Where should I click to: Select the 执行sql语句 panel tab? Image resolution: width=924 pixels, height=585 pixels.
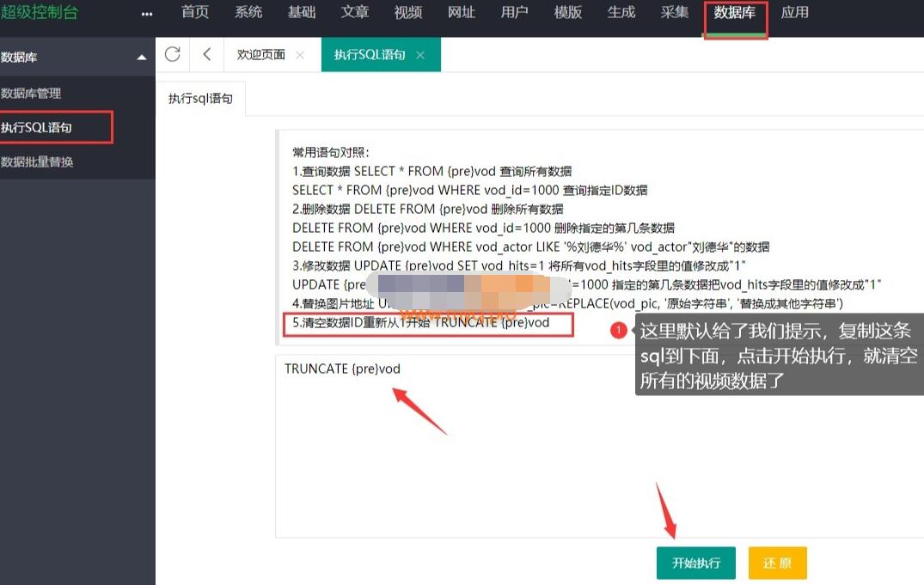point(200,98)
